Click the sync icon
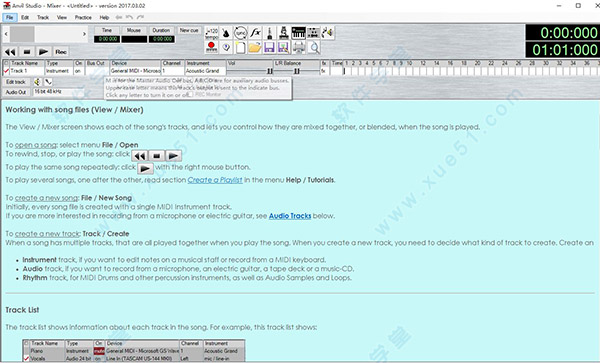600x363 pixels. 240,33
